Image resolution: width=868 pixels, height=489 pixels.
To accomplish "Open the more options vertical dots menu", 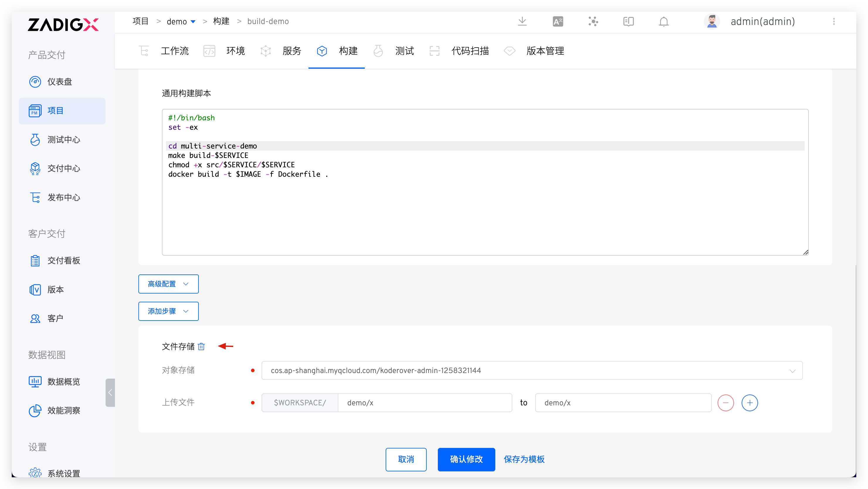I will pyautogui.click(x=834, y=22).
